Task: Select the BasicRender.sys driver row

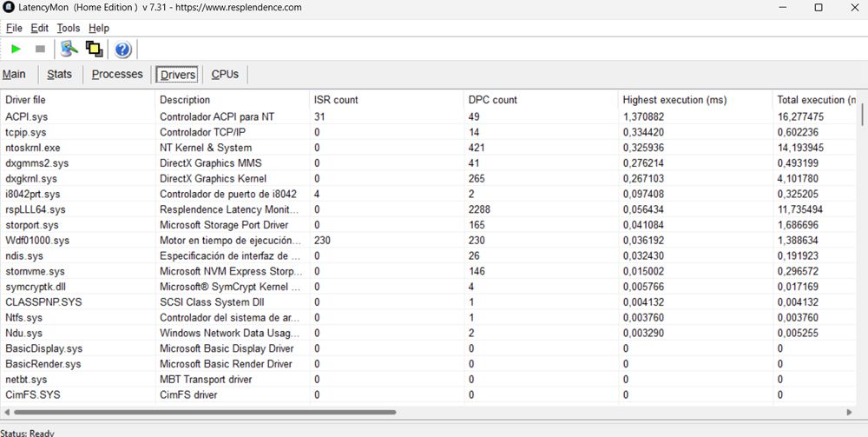Action: pyautogui.click(x=429, y=364)
